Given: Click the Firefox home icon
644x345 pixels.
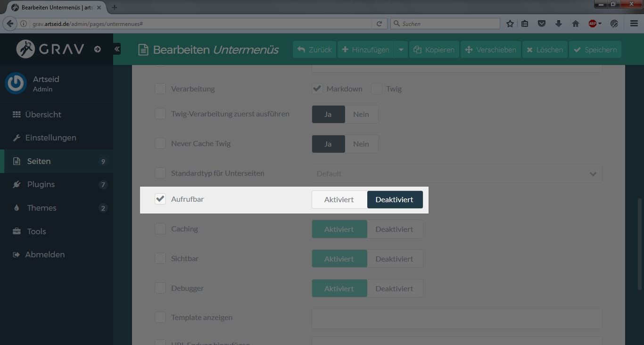Looking at the screenshot, I should pos(576,24).
